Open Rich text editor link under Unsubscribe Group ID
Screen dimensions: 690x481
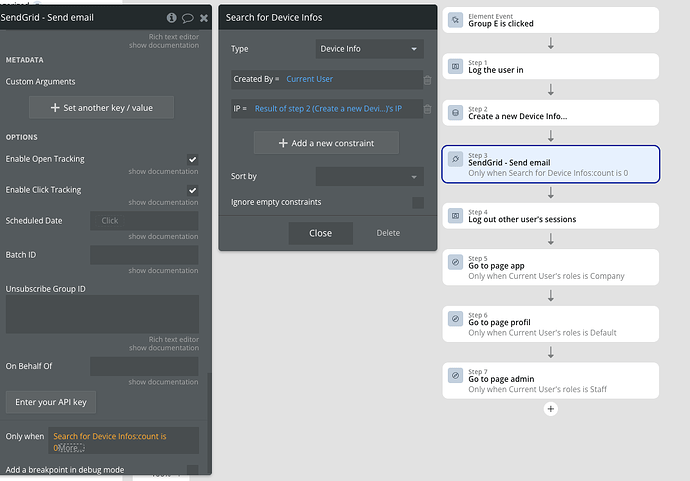pyautogui.click(x=173, y=339)
